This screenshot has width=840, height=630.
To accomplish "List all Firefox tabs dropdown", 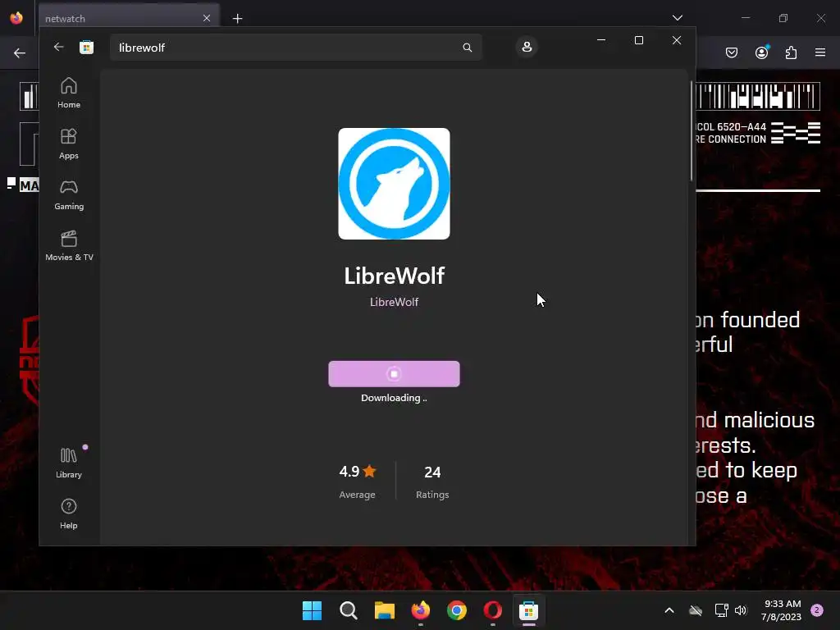I will click(677, 18).
